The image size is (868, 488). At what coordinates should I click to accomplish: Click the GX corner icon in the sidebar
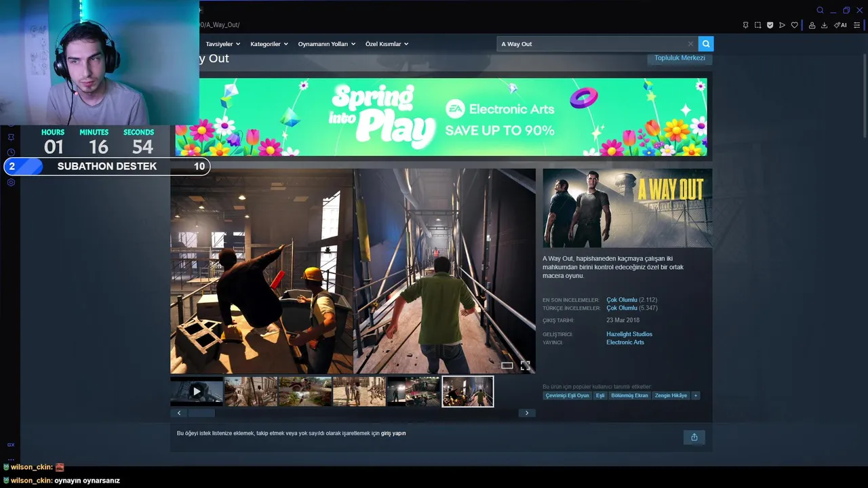point(11,445)
